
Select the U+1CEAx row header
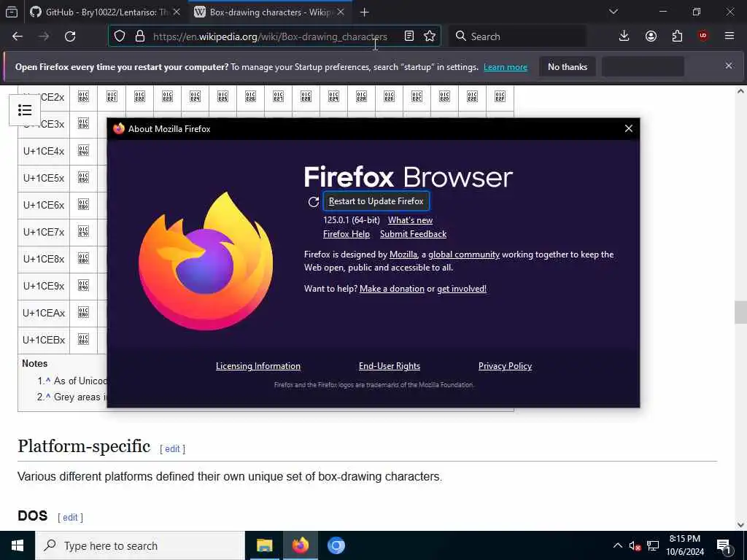(x=44, y=313)
